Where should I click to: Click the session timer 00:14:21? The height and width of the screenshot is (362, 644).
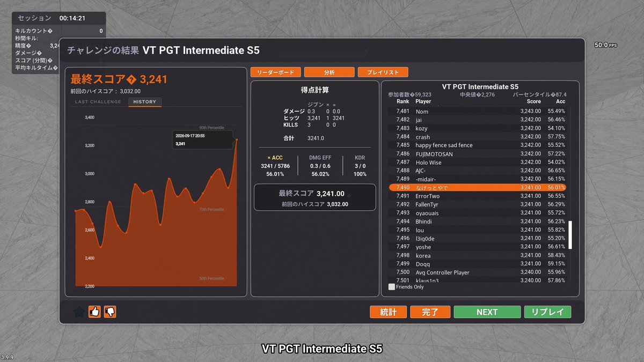coord(72,18)
